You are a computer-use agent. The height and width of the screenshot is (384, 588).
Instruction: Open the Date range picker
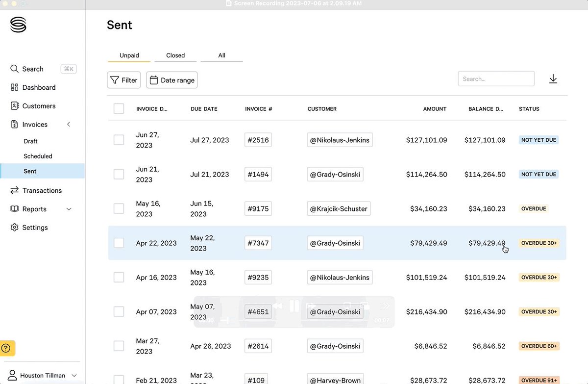pyautogui.click(x=172, y=80)
